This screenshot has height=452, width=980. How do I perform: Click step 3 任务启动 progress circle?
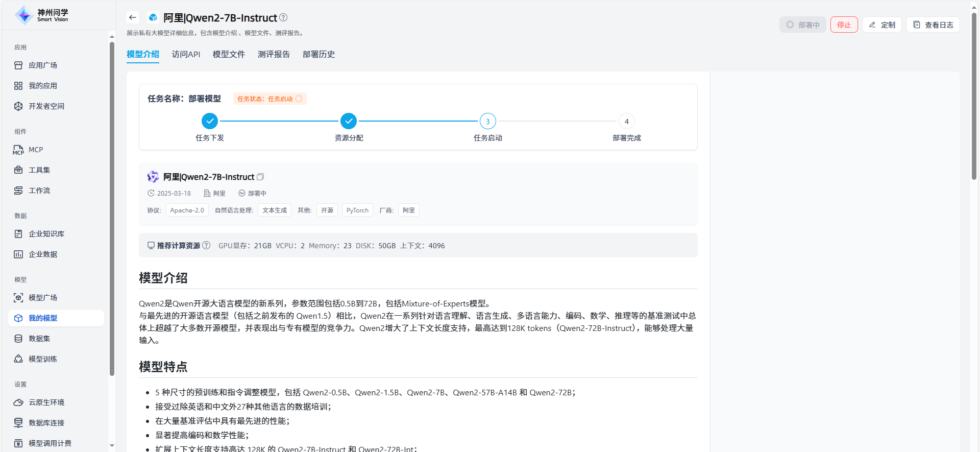pyautogui.click(x=487, y=122)
